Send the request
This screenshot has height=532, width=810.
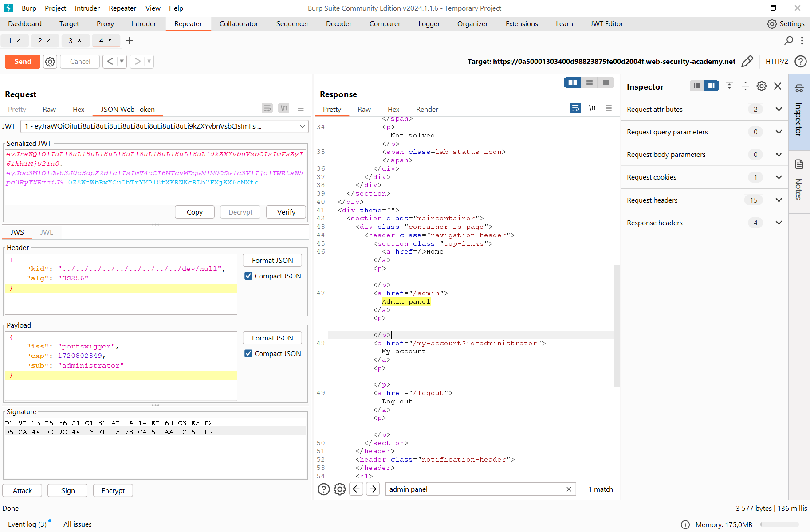pyautogui.click(x=23, y=62)
